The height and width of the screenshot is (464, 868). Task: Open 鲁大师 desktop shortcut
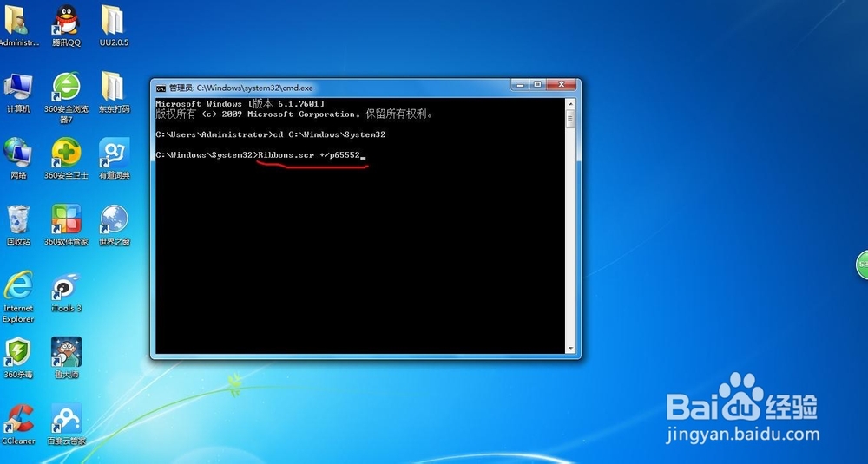[67, 358]
